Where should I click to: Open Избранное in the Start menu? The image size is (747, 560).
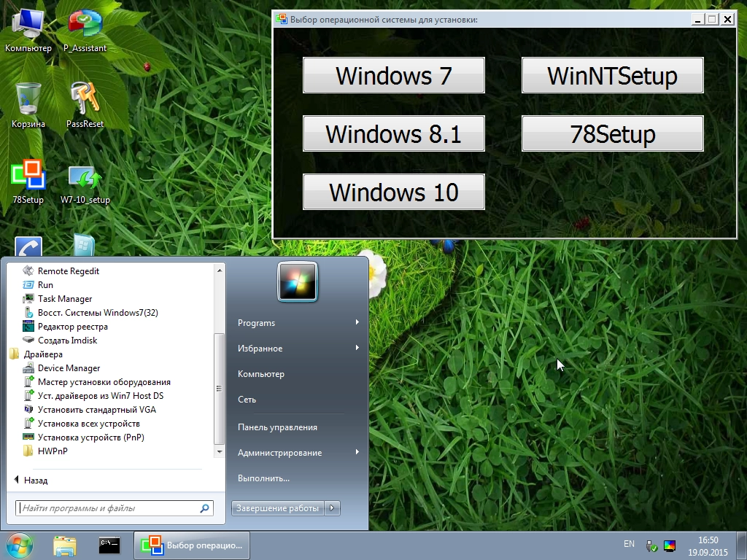point(260,348)
